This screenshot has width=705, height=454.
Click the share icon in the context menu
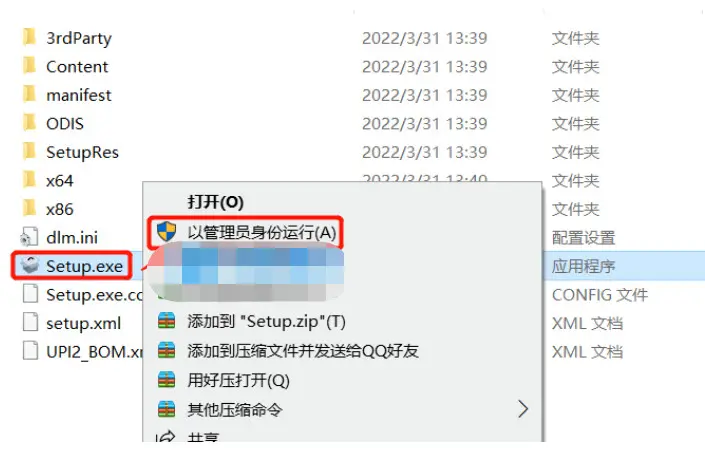click(165, 436)
